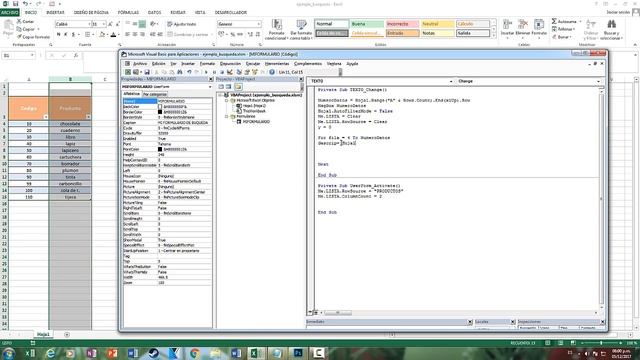Image resolution: width=640 pixels, height=360 pixels.
Task: Close the Proyecto panel
Action: [x=301, y=79]
